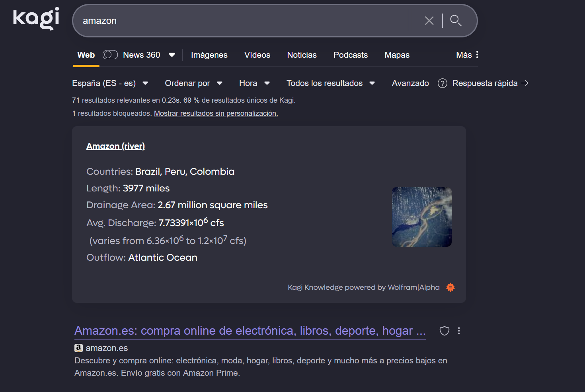This screenshot has width=585, height=392.
Task: Click the Wolfram|Alpha orange icon
Action: pyautogui.click(x=450, y=287)
